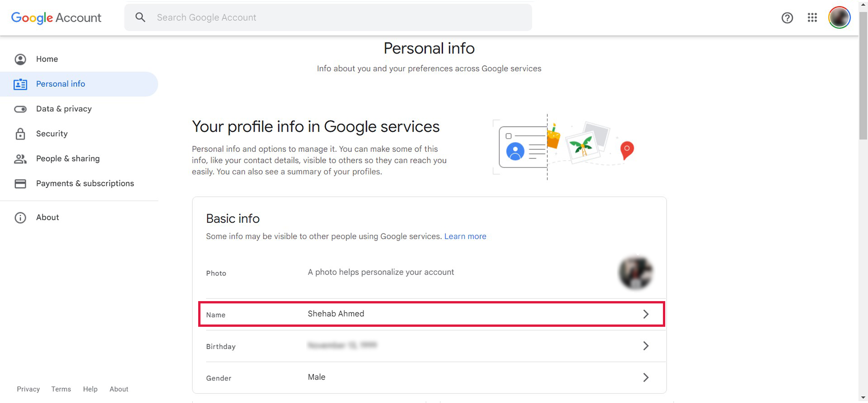Click the search magnifier icon

point(140,17)
